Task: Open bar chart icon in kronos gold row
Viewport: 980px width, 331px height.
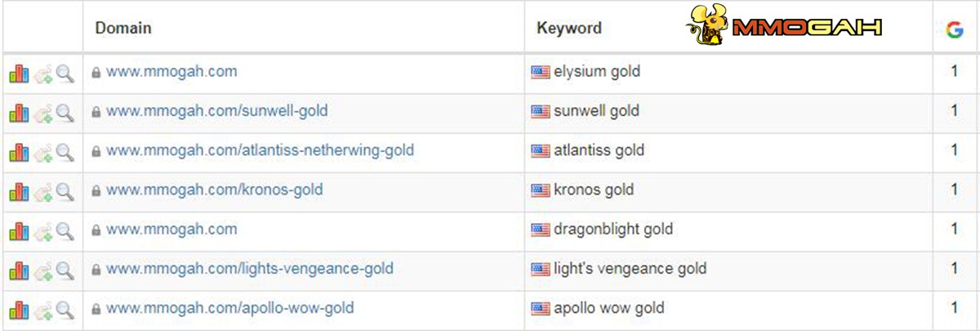Action: [19, 191]
